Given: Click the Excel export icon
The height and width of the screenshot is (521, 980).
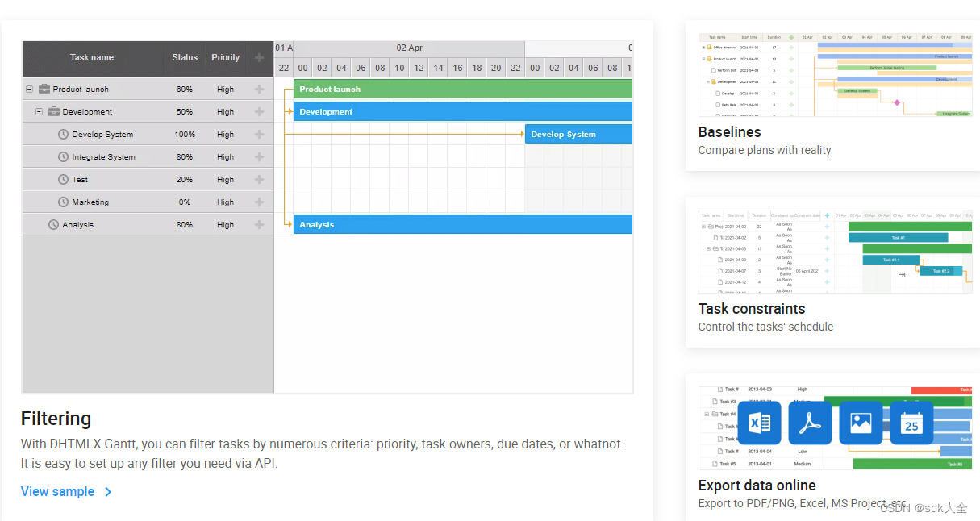Looking at the screenshot, I should point(760,423).
